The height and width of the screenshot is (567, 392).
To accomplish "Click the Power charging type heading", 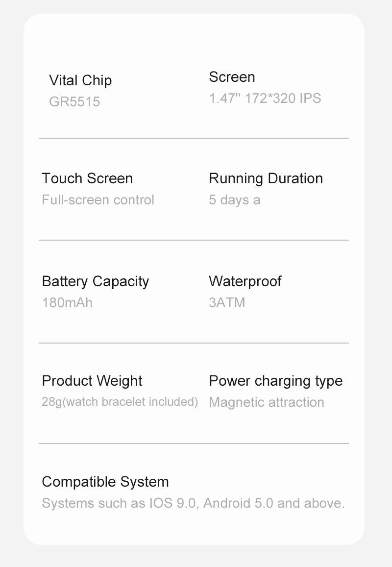I will [x=275, y=381].
